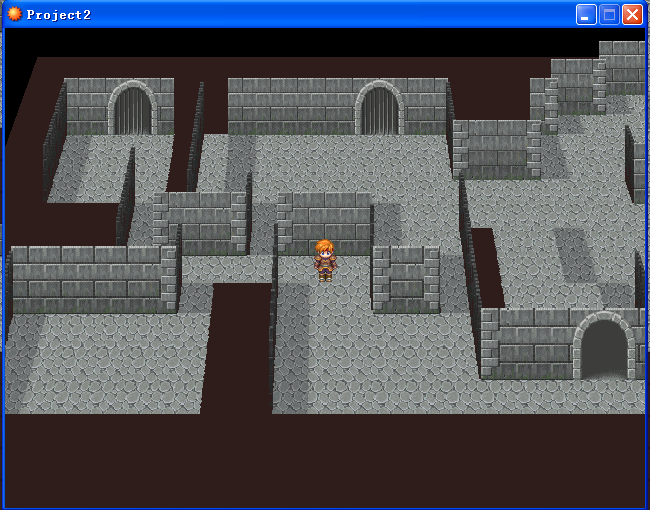Click the orange-haired hero character
The width and height of the screenshot is (650, 510).
pyautogui.click(x=325, y=261)
